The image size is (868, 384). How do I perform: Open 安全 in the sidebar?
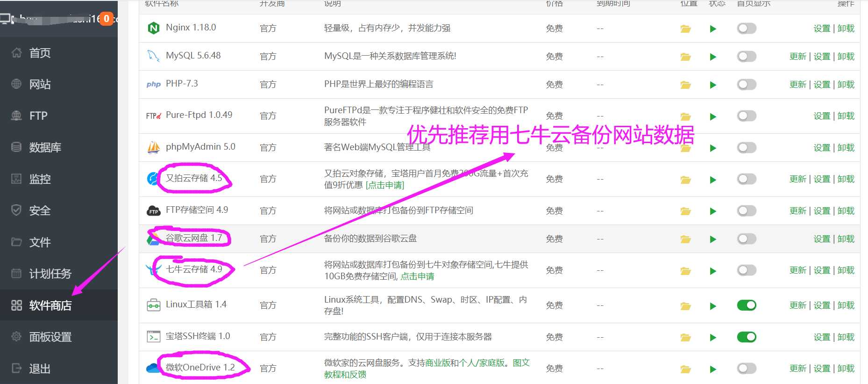coord(59,210)
